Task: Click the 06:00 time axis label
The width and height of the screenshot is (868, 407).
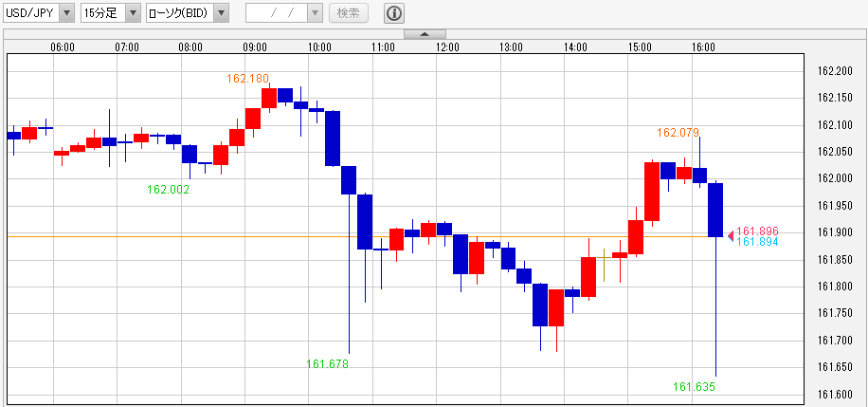Action: coord(63,47)
